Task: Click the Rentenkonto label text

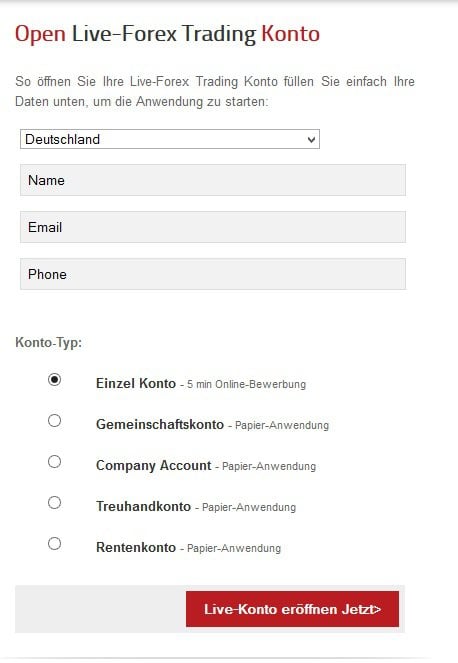Action: pyautogui.click(x=136, y=547)
